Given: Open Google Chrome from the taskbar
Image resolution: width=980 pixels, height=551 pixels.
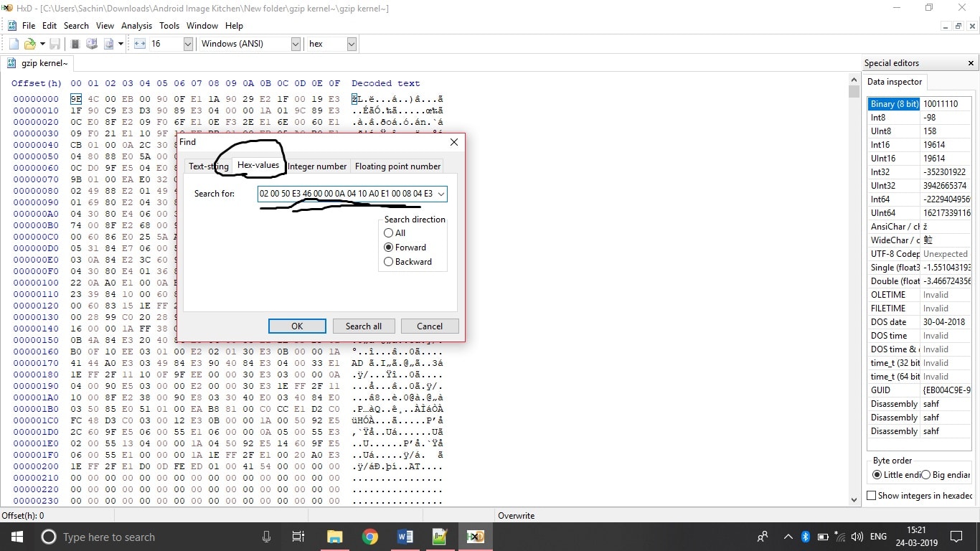Looking at the screenshot, I should point(369,537).
